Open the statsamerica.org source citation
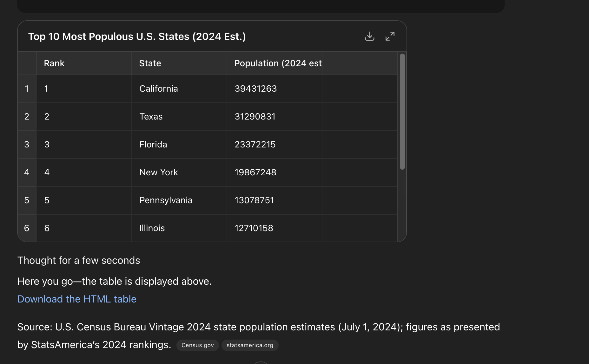This screenshot has width=589, height=364. pos(250,345)
